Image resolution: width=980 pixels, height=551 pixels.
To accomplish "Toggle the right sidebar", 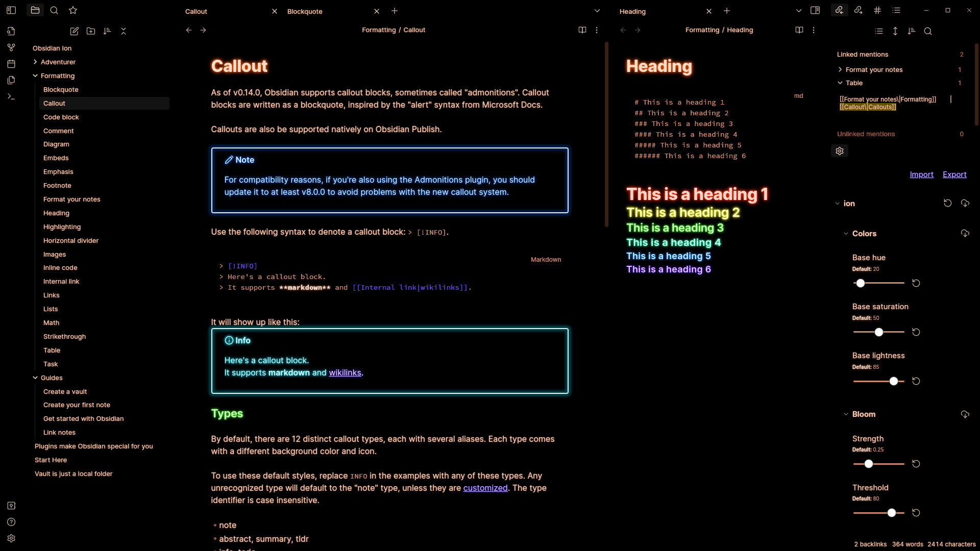I will click(x=815, y=10).
